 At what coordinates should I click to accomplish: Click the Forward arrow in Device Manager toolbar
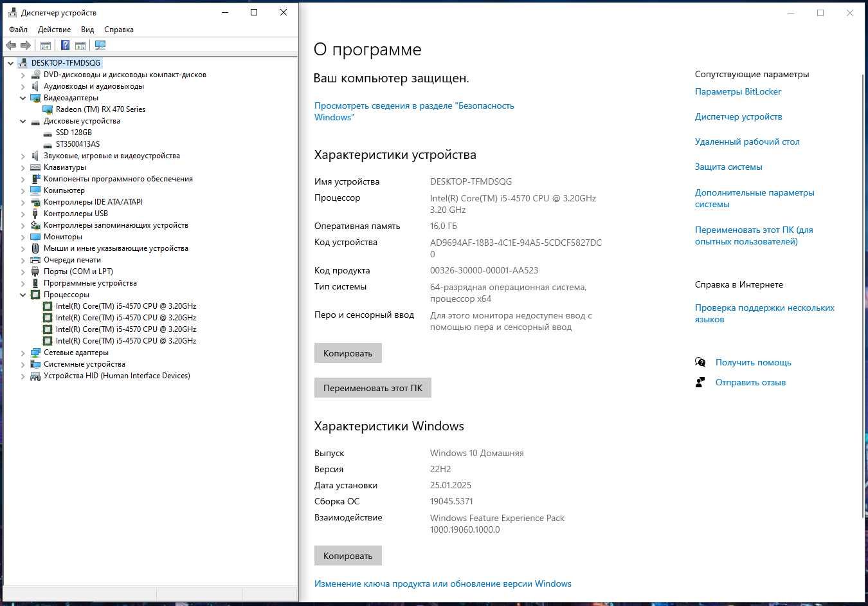pos(26,45)
